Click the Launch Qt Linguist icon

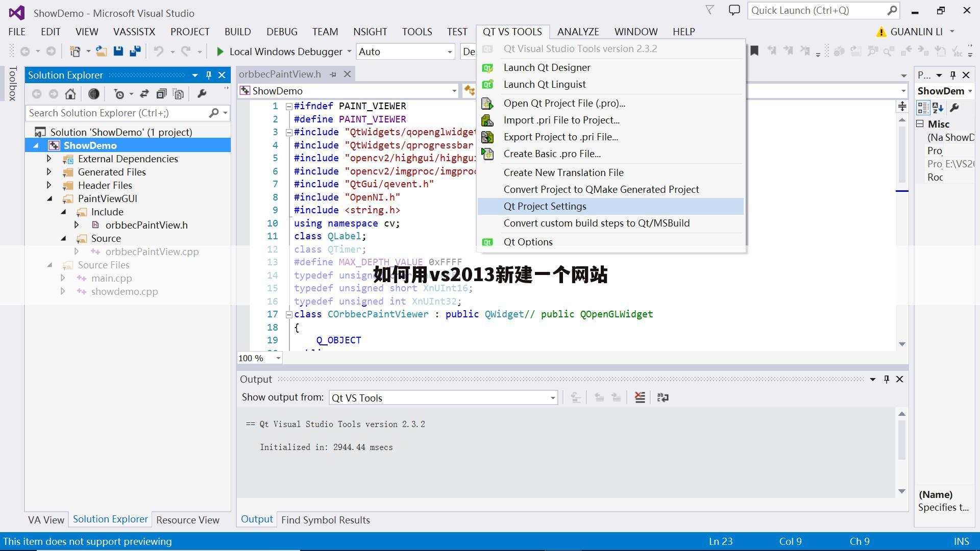click(487, 85)
